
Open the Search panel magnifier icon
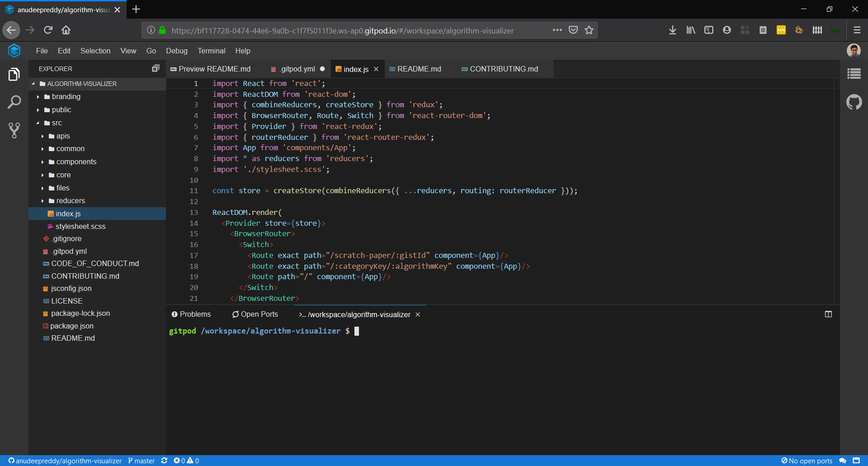14,102
